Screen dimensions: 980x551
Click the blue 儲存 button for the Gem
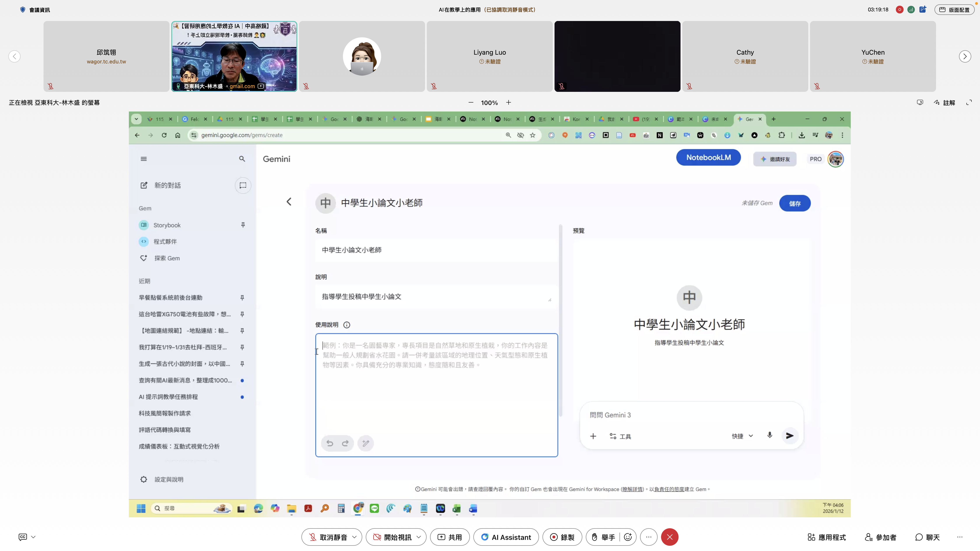click(795, 203)
